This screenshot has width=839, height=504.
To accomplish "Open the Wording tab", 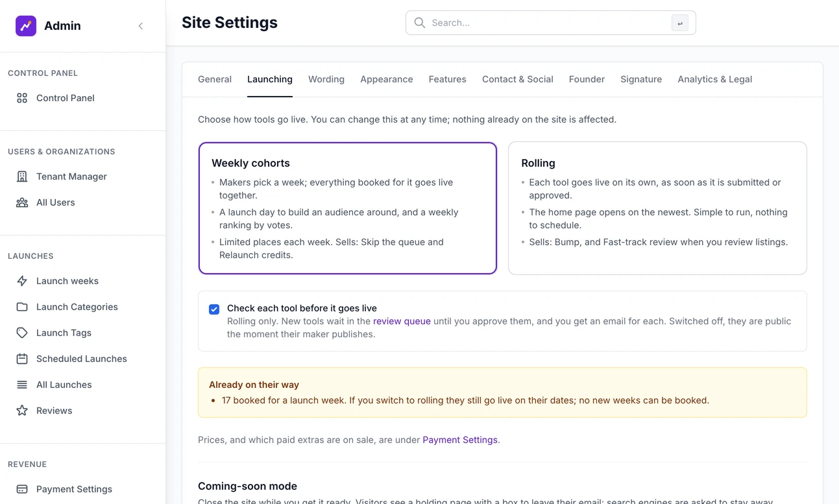I will [326, 79].
